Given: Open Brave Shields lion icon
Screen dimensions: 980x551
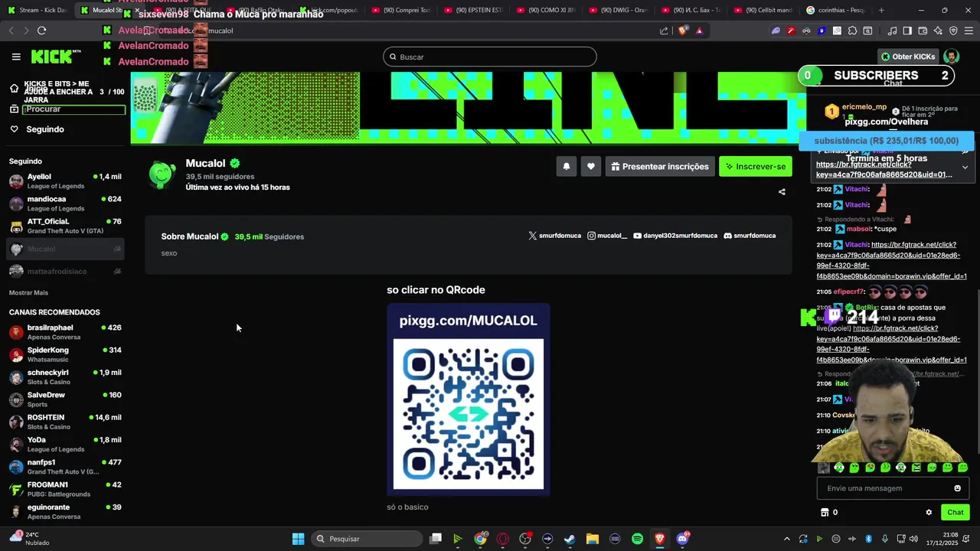Looking at the screenshot, I should (683, 31).
